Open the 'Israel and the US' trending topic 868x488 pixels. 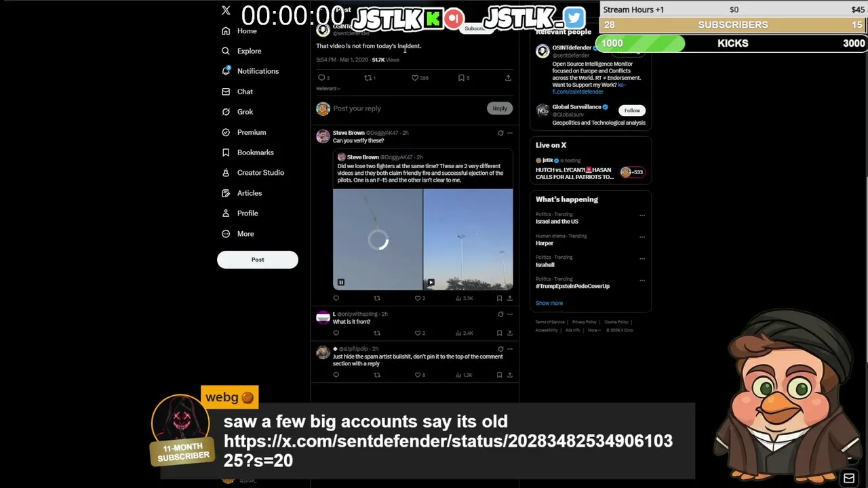point(557,222)
